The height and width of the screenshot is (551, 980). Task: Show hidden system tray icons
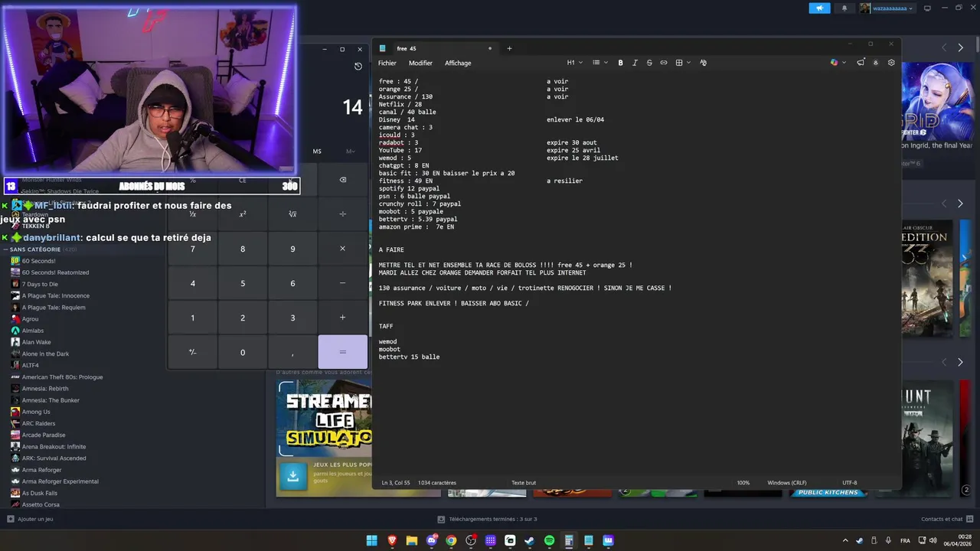(845, 540)
